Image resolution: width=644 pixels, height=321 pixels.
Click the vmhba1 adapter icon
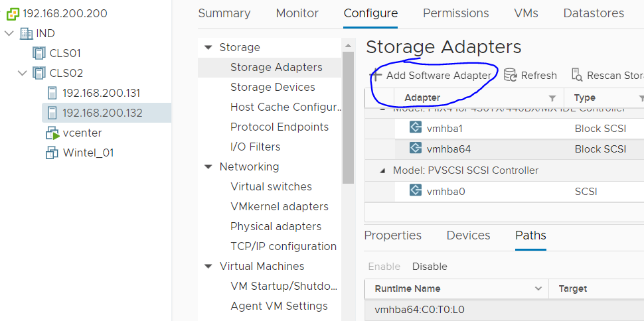click(416, 128)
